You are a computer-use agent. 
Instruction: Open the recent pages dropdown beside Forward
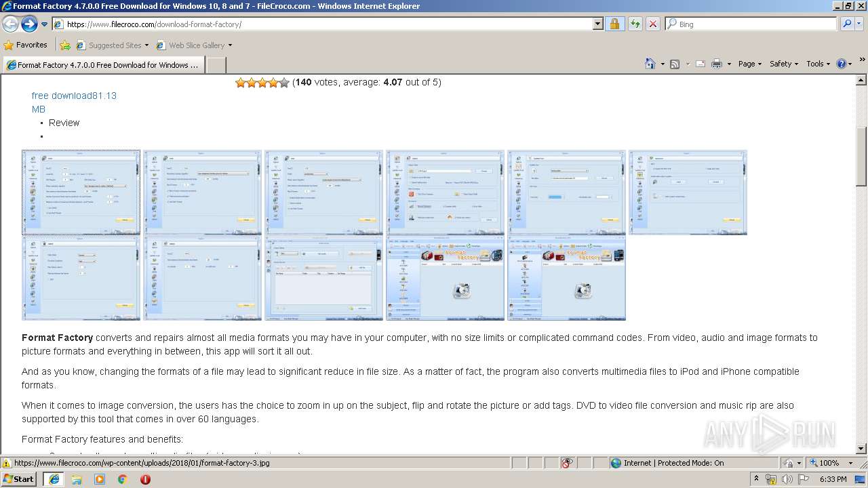click(x=44, y=24)
